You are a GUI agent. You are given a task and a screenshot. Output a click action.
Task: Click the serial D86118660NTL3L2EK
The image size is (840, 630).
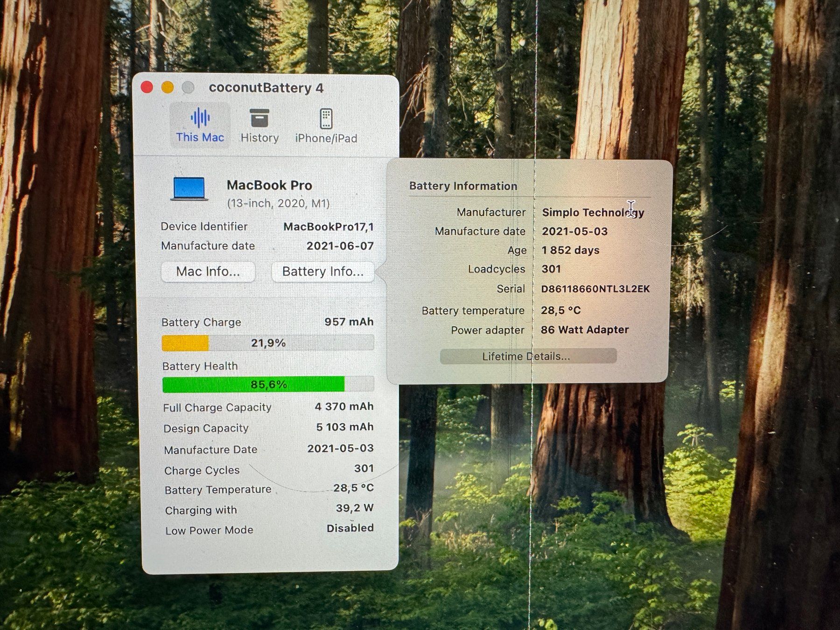pos(595,289)
